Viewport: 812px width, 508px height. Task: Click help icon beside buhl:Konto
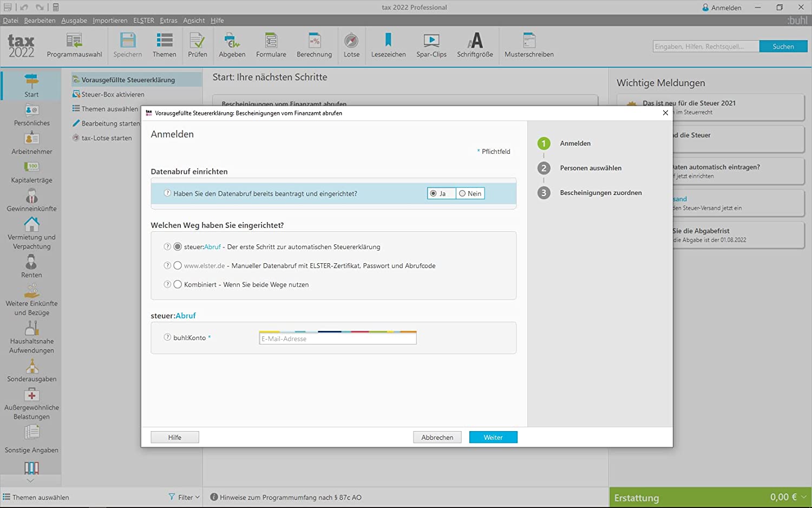167,337
